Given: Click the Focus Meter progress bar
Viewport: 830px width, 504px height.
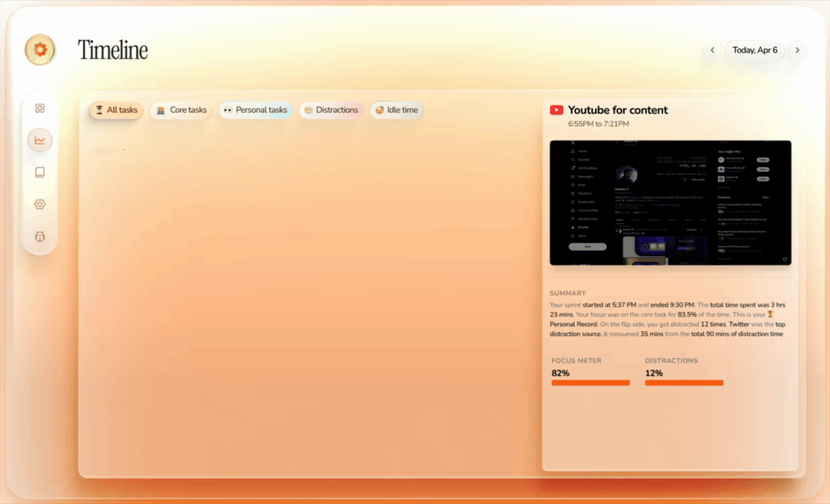Looking at the screenshot, I should [x=590, y=383].
